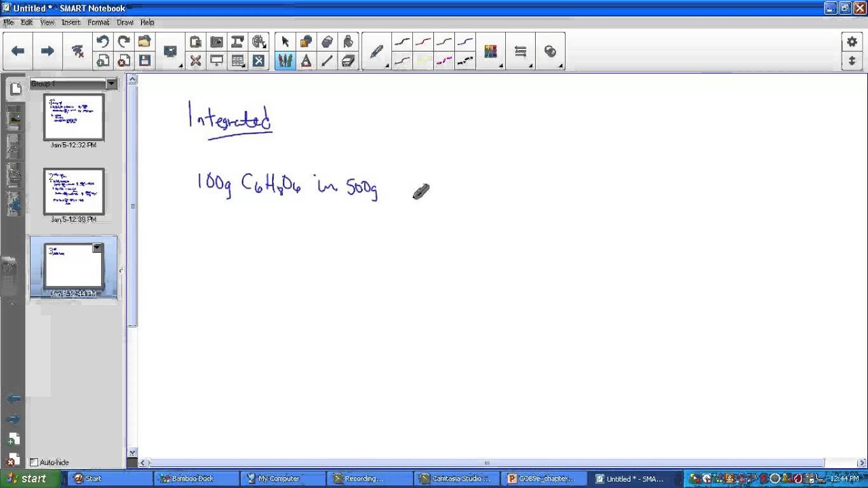Pick the magenta dashed pen style
Image resolution: width=868 pixels, height=488 pixels.
coord(444,61)
